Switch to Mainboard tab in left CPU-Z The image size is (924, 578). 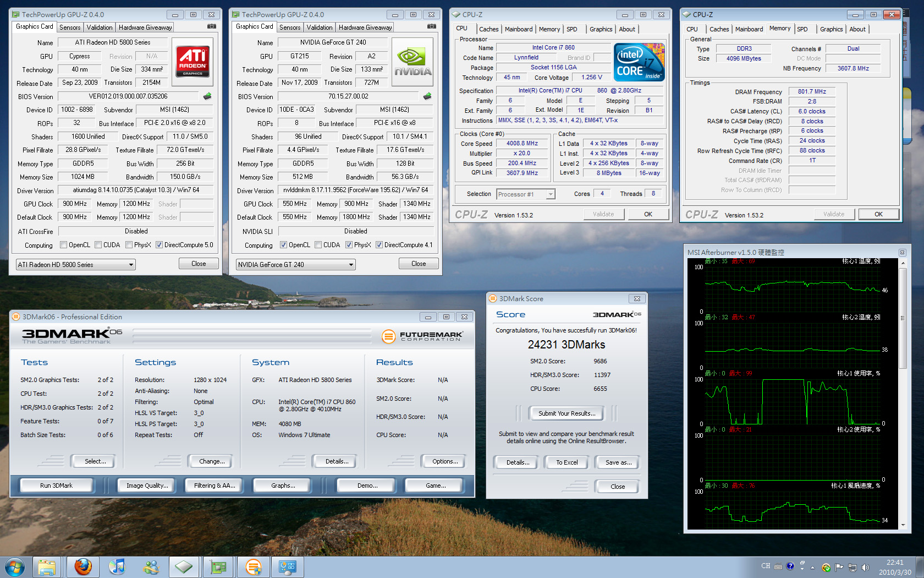519,29
